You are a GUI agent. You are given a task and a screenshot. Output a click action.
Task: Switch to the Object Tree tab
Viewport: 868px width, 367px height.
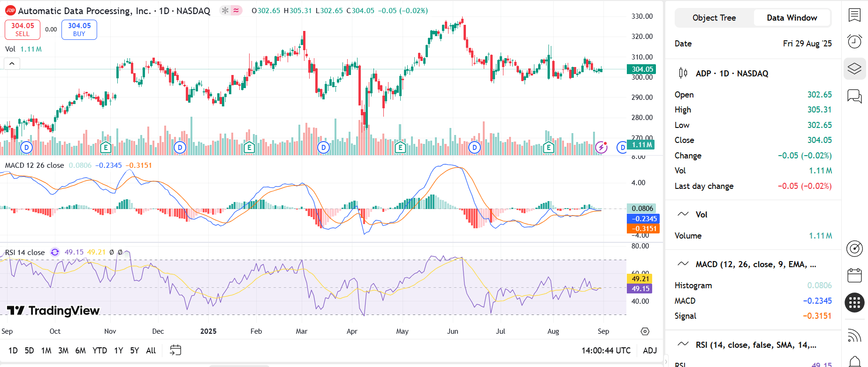tap(714, 18)
